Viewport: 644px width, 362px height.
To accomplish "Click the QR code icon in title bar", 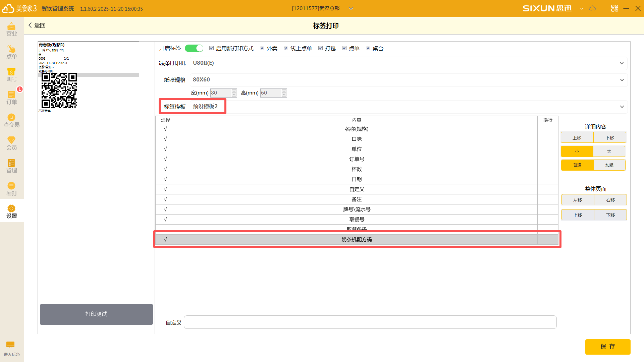I will pyautogui.click(x=614, y=8).
